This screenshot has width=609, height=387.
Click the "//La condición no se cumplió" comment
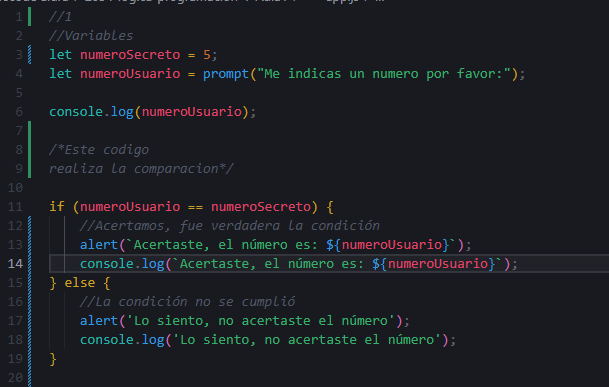[x=187, y=302]
